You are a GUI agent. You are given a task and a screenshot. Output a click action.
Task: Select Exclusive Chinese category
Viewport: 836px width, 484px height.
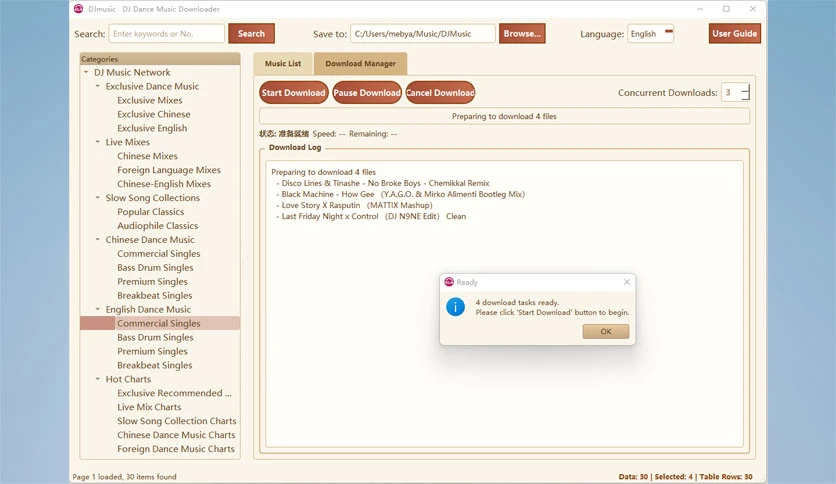click(x=154, y=114)
